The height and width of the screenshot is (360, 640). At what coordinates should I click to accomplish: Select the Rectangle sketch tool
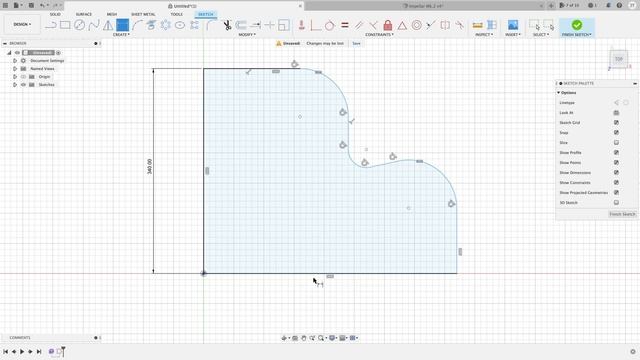click(65, 25)
